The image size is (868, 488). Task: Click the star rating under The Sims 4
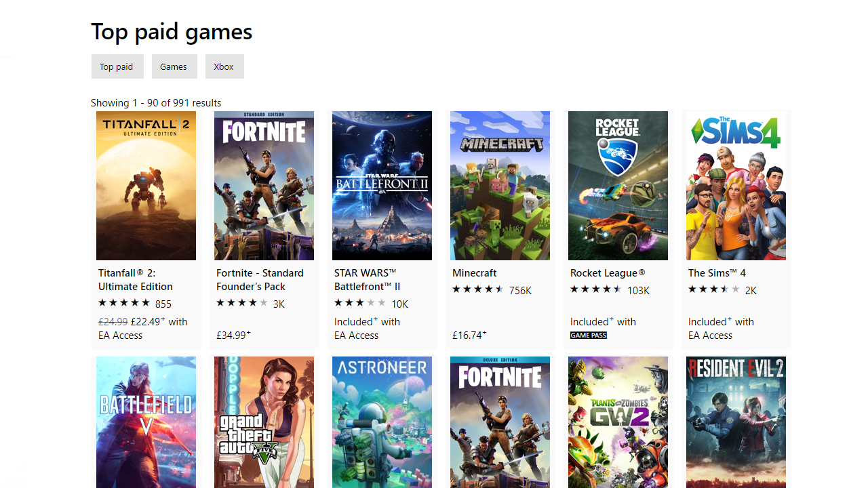click(714, 290)
